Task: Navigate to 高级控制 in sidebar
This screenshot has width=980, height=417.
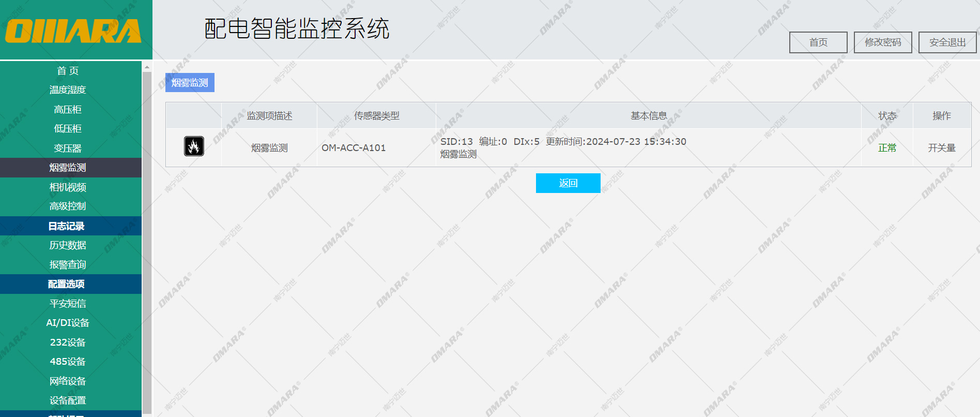Action: (x=68, y=206)
